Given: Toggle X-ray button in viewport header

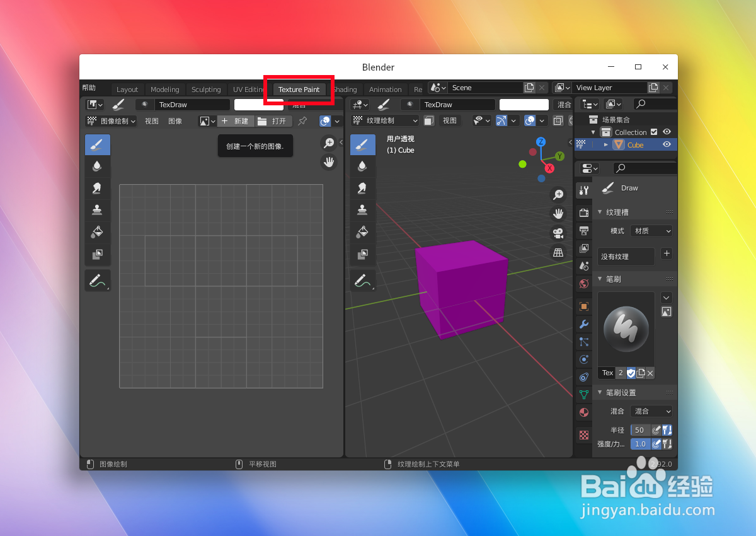Looking at the screenshot, I should tap(558, 120).
